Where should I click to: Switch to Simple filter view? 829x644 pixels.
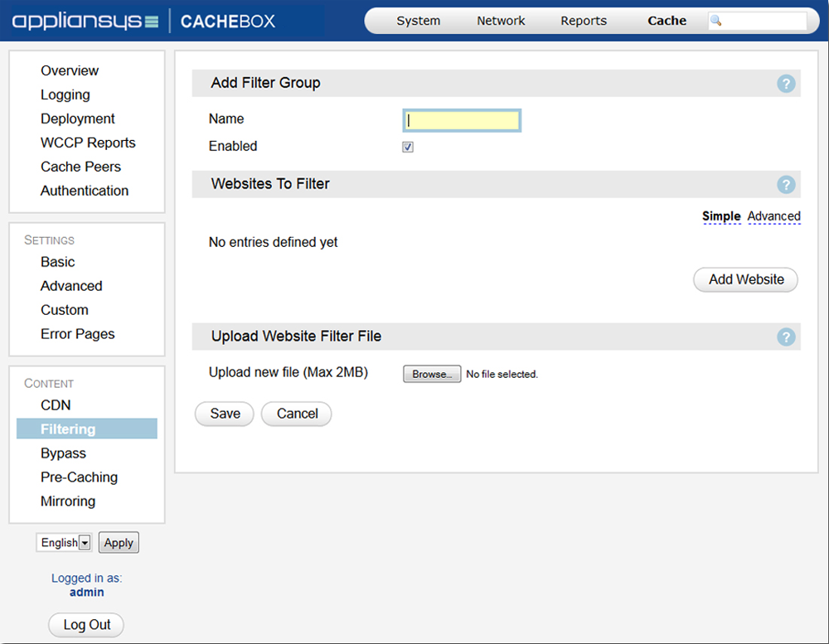[721, 216]
